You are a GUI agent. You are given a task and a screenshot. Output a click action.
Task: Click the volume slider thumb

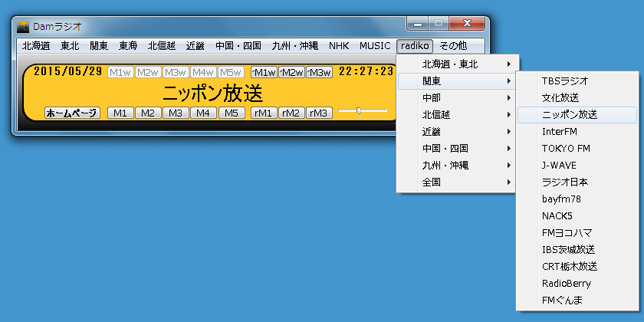click(359, 110)
